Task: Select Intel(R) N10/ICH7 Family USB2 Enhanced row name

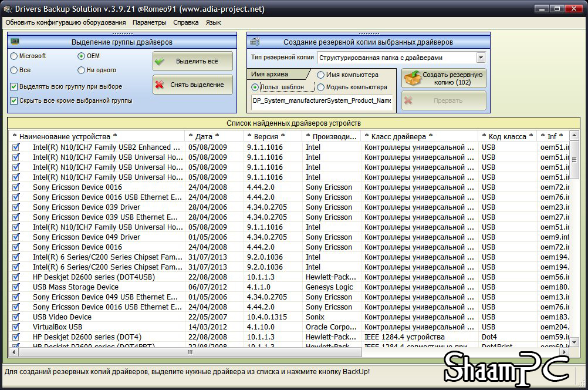Action: [106, 147]
